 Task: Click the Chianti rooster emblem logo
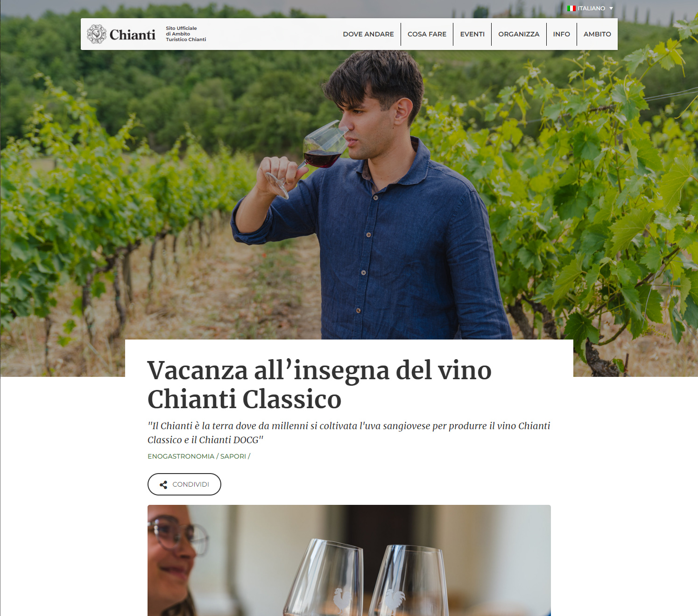coord(97,34)
